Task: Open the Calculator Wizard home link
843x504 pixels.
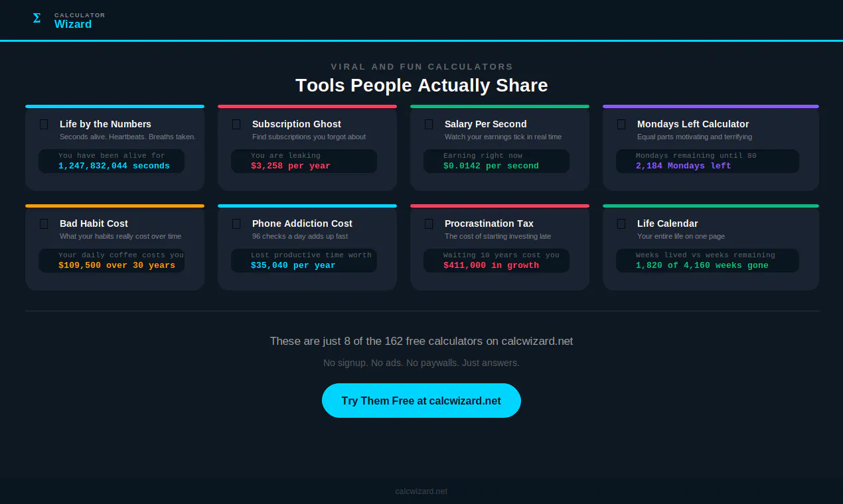Action: tap(68, 20)
